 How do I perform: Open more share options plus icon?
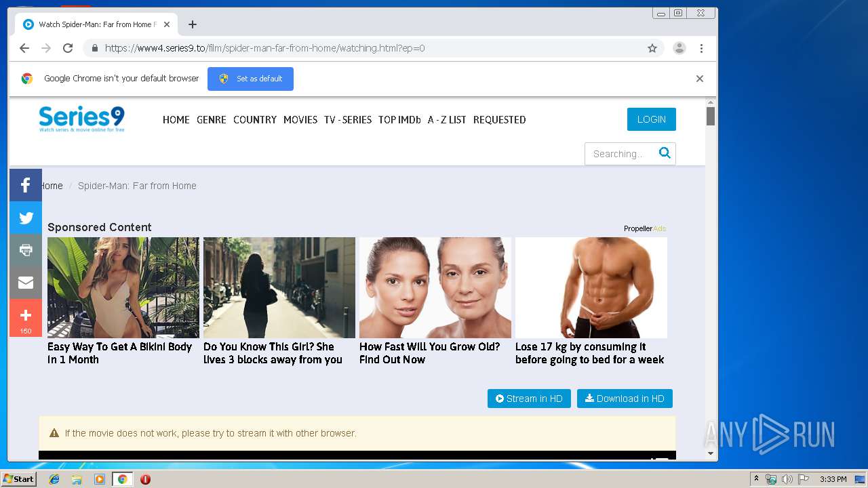point(26,318)
